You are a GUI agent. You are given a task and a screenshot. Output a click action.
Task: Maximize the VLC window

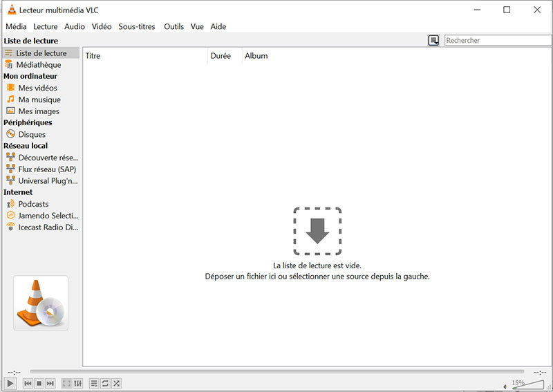click(507, 10)
